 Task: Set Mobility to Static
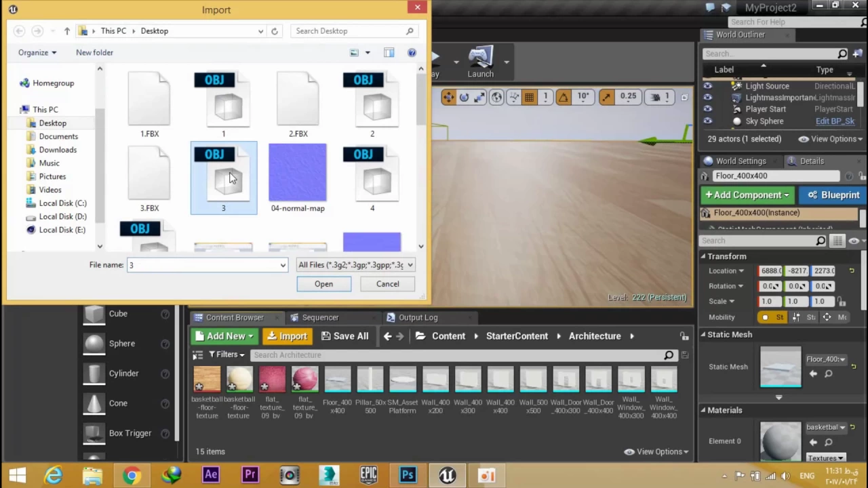tap(773, 317)
